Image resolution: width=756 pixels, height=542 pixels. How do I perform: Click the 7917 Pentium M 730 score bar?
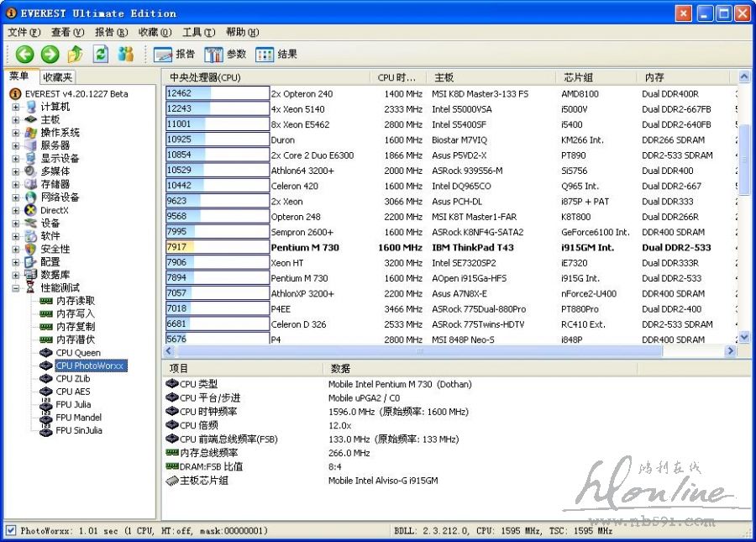(216, 248)
